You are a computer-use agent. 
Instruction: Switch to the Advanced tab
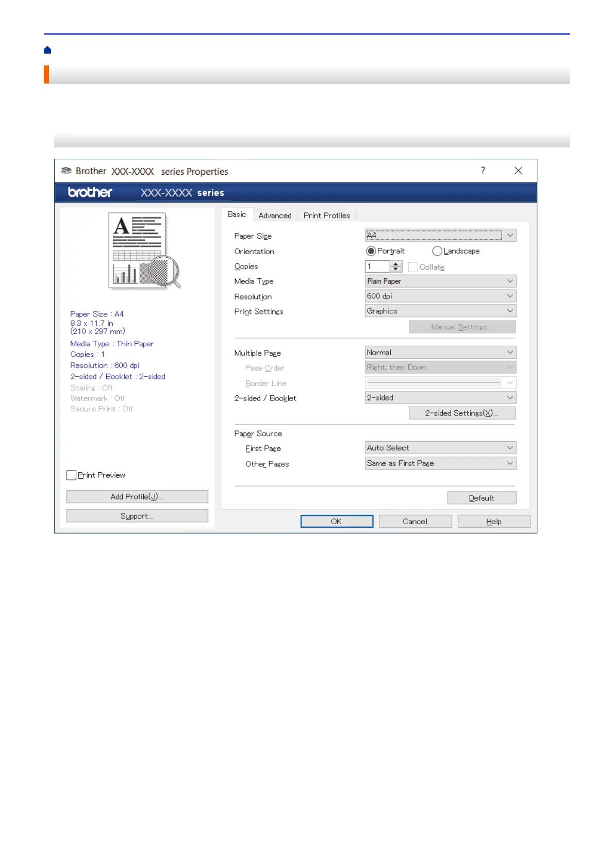coord(275,215)
